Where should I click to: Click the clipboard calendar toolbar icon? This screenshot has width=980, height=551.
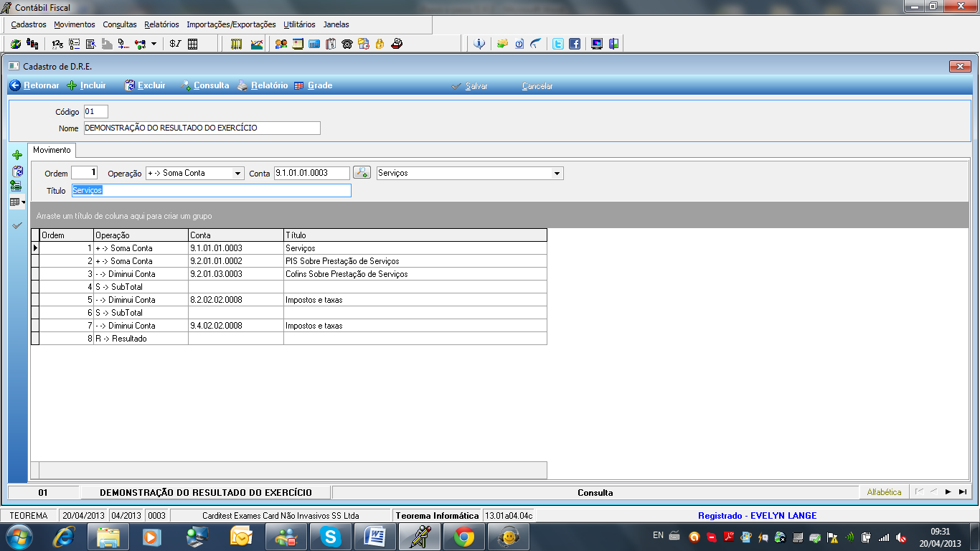coord(331,44)
